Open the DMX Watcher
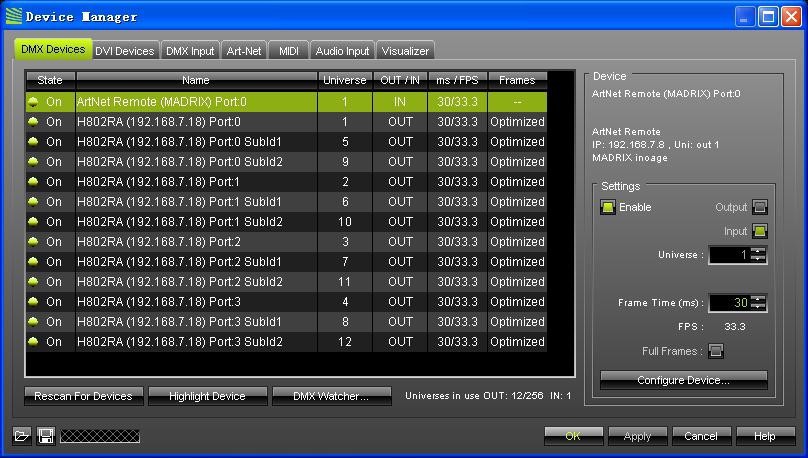This screenshot has height=458, width=808. point(331,396)
